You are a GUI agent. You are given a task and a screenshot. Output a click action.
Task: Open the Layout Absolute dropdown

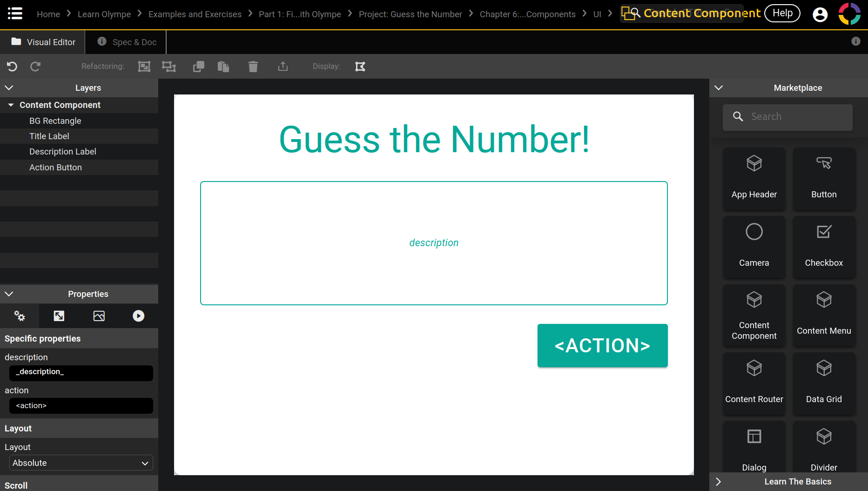[81, 463]
